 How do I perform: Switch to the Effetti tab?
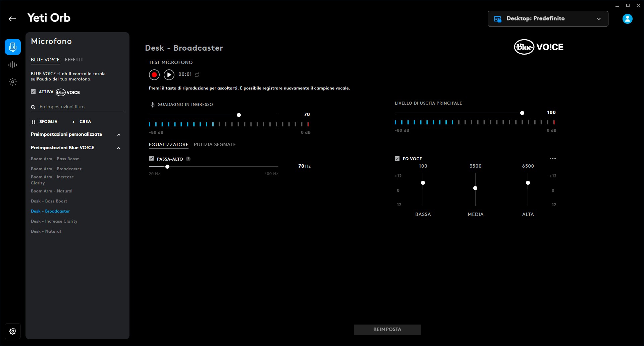73,60
